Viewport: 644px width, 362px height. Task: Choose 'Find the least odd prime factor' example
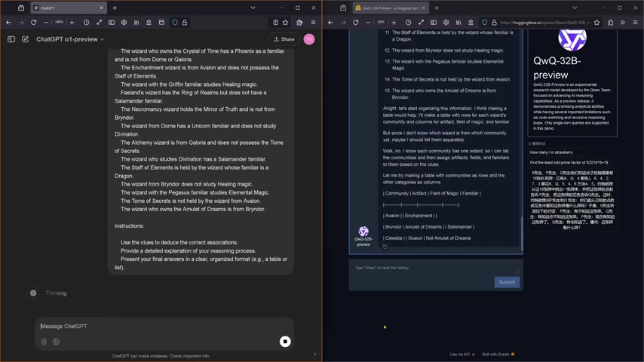coord(569,162)
